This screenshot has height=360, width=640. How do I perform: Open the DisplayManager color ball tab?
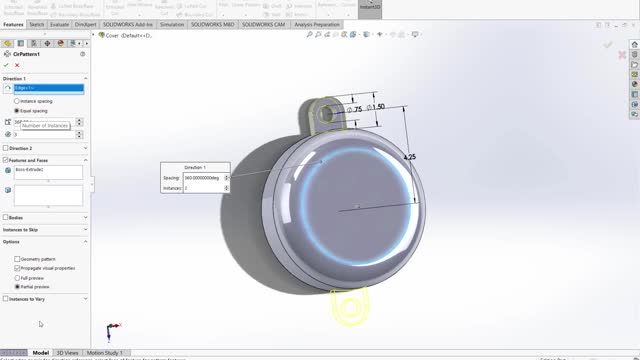tap(60, 43)
